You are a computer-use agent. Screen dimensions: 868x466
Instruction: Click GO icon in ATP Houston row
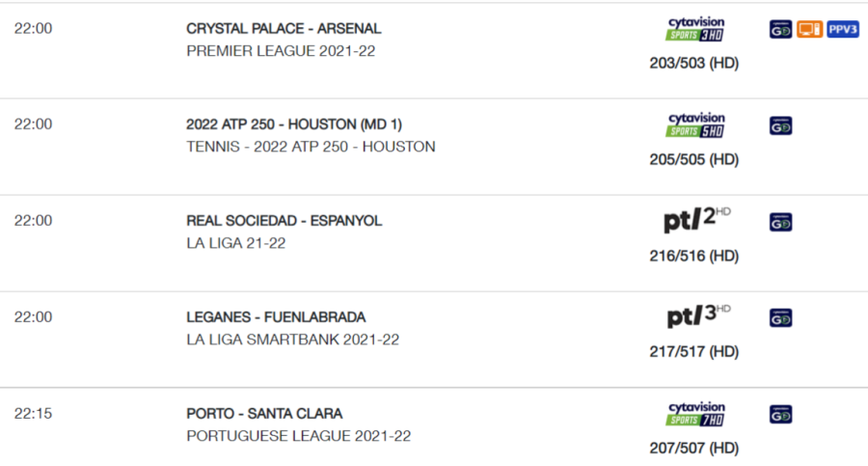coord(780,125)
